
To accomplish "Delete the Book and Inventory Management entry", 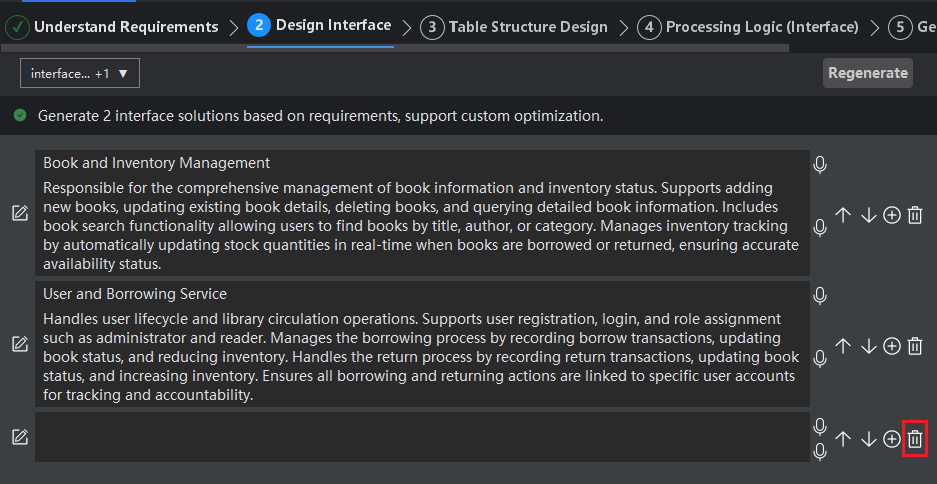I will pyautogui.click(x=914, y=215).
